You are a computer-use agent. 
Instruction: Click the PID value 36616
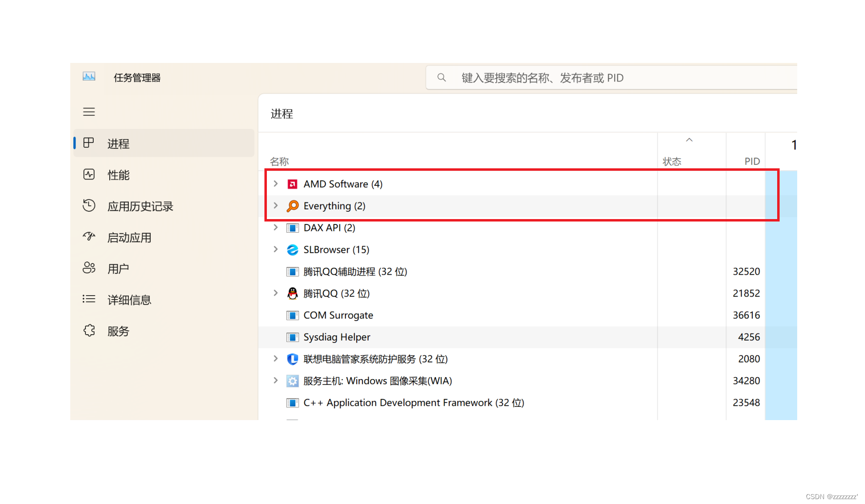pyautogui.click(x=746, y=315)
